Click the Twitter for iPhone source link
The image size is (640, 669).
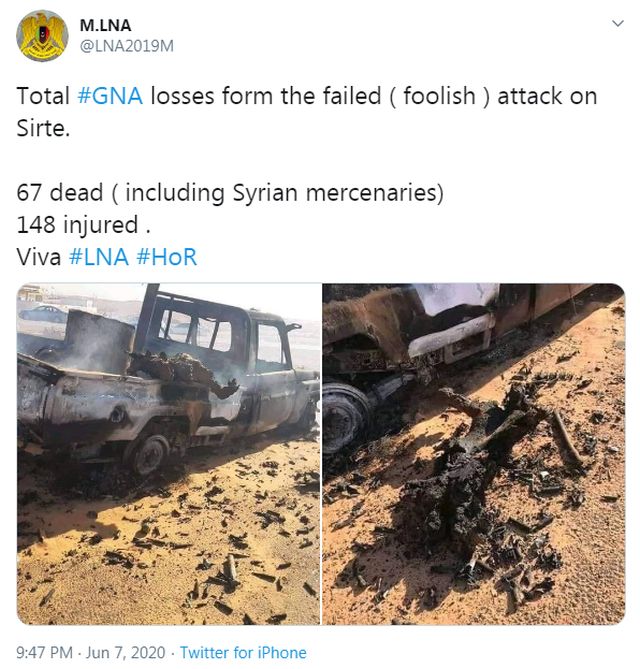click(x=243, y=652)
